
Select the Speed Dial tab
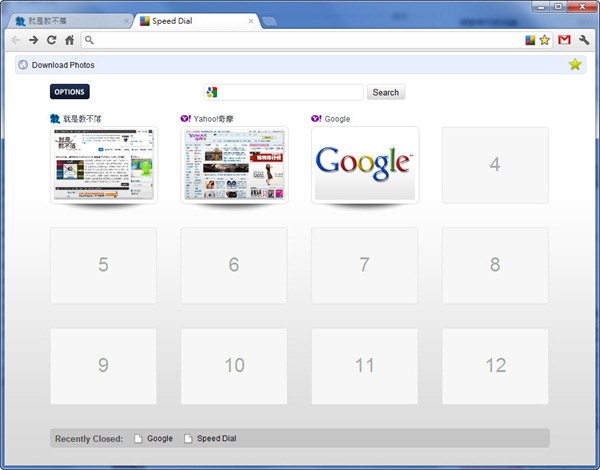click(196, 21)
